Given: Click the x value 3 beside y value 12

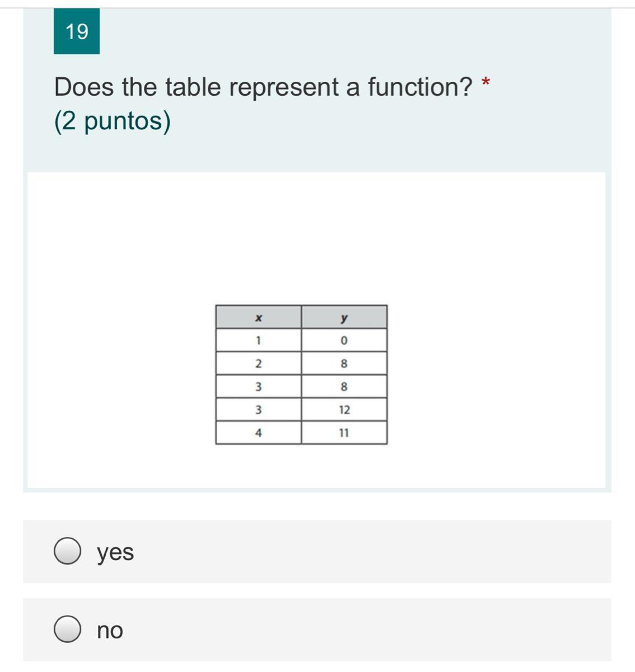Looking at the screenshot, I should [x=258, y=410].
